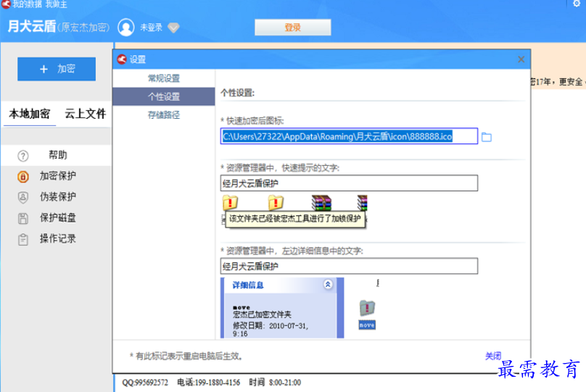Click the highlighted move label
586x392 pixels.
pyautogui.click(x=367, y=325)
